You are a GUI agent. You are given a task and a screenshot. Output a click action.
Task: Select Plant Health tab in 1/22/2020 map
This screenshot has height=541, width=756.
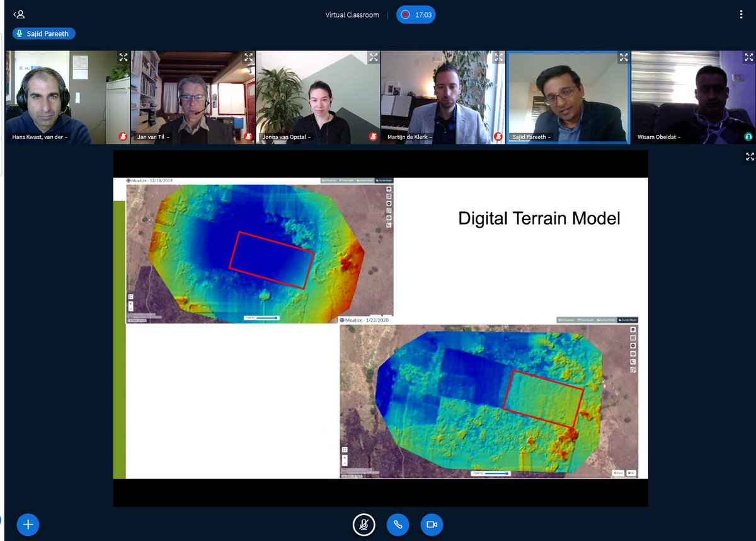tap(586, 320)
